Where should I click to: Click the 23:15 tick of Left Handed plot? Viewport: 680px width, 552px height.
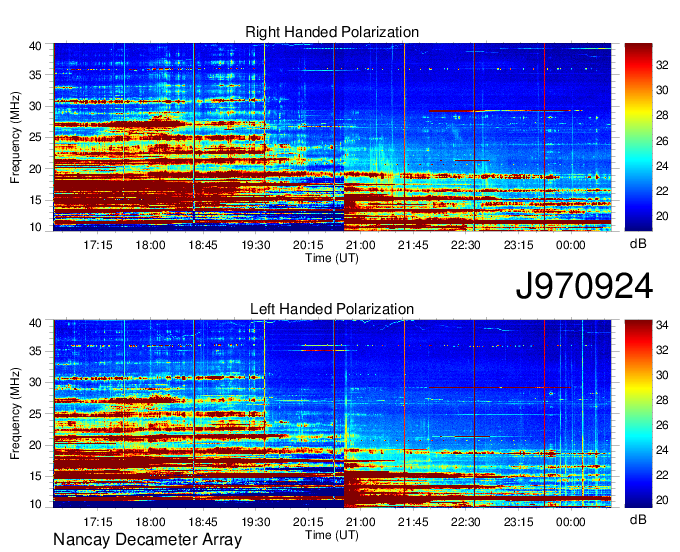519,522
